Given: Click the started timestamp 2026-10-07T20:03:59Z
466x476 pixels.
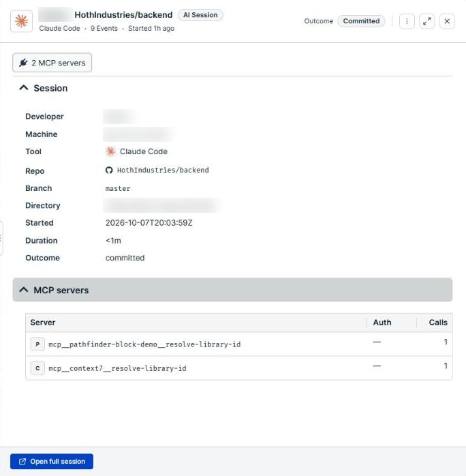Looking at the screenshot, I should coord(149,223).
